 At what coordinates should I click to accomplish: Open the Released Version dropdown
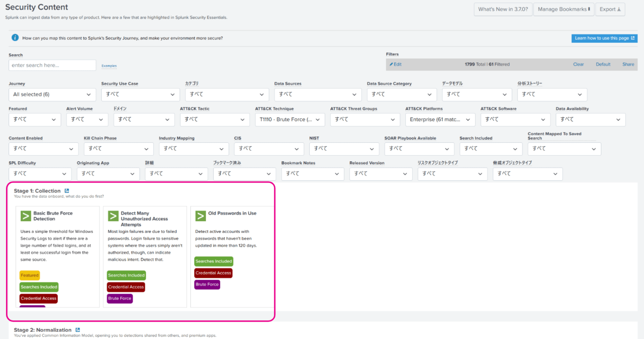click(381, 174)
